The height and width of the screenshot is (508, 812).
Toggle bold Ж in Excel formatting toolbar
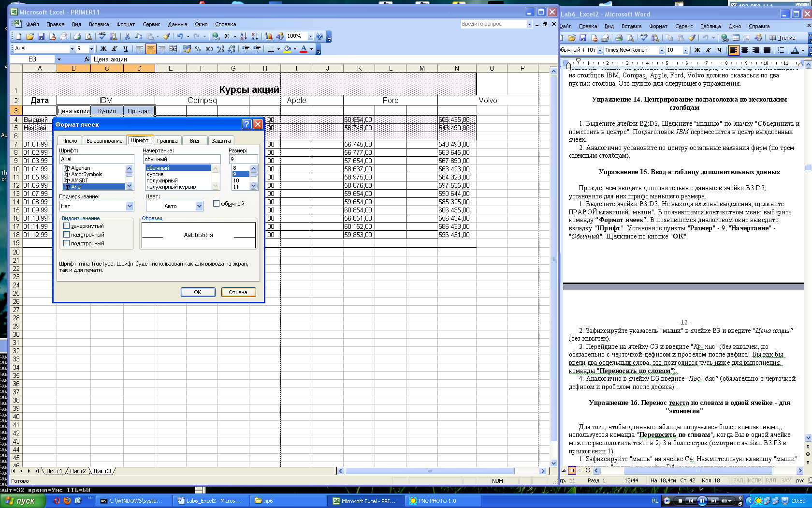click(x=103, y=49)
